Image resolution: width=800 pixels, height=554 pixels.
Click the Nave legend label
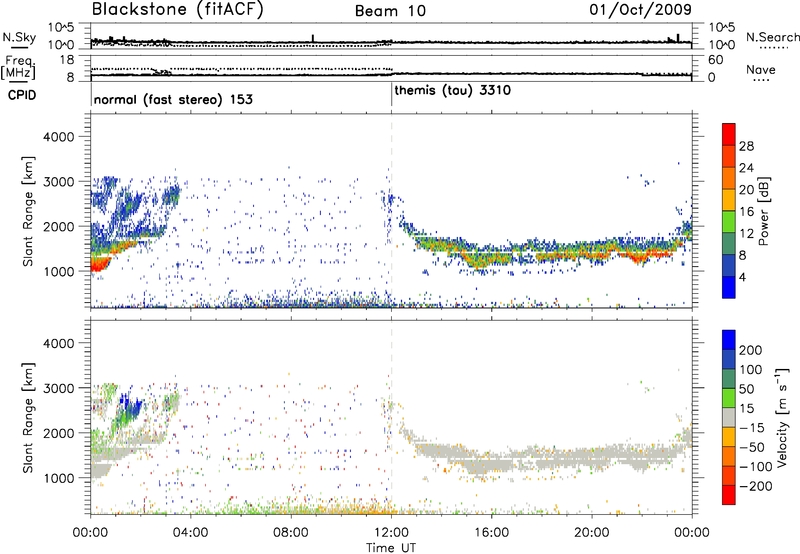point(761,69)
